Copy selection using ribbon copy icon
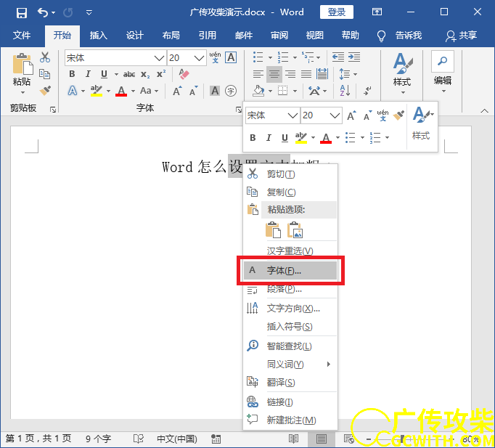Screen dimensions: 495x448 tap(44, 74)
